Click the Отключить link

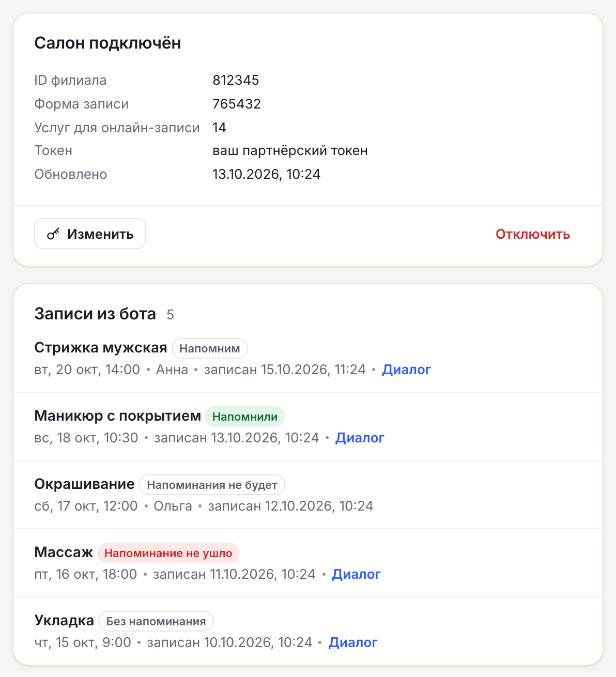(533, 234)
